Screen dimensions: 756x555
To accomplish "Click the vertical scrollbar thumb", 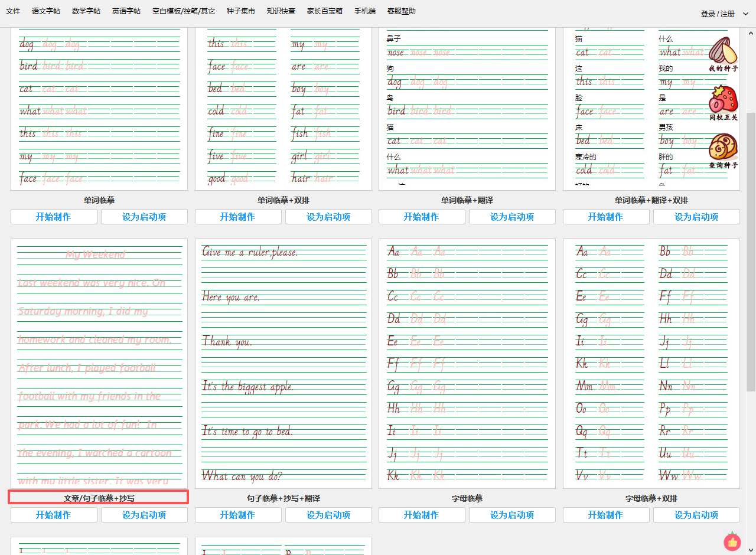I will pos(751,251).
